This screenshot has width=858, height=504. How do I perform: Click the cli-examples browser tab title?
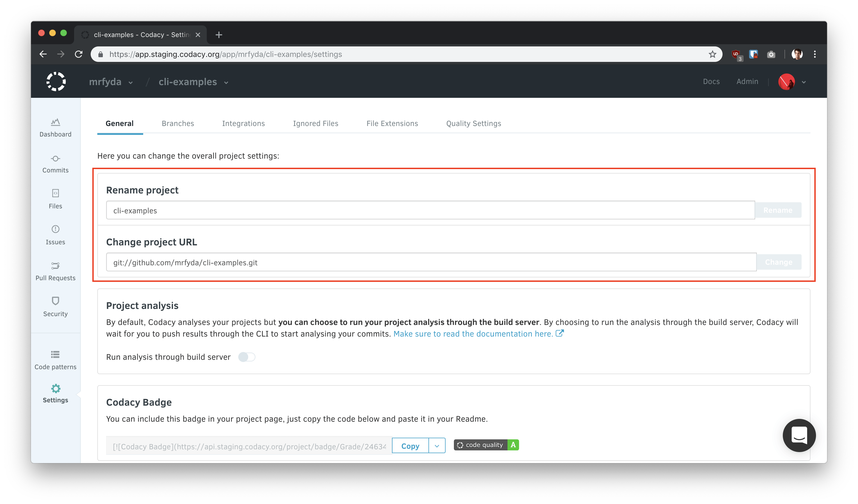[142, 35]
